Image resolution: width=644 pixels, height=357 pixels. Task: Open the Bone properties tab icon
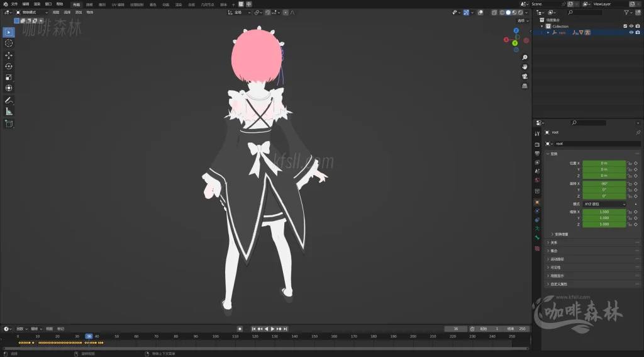pos(537,238)
